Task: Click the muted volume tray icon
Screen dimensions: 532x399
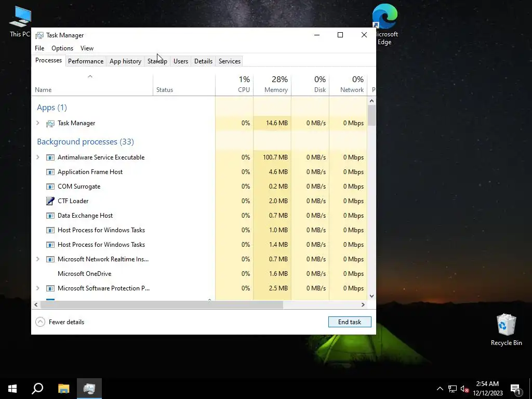Action: coord(465,389)
